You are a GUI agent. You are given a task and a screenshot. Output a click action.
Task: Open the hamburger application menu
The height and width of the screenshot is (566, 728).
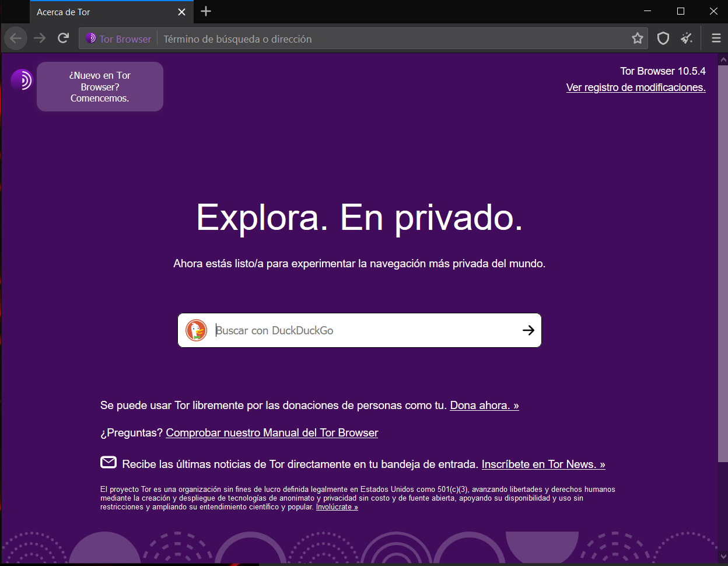tap(715, 37)
